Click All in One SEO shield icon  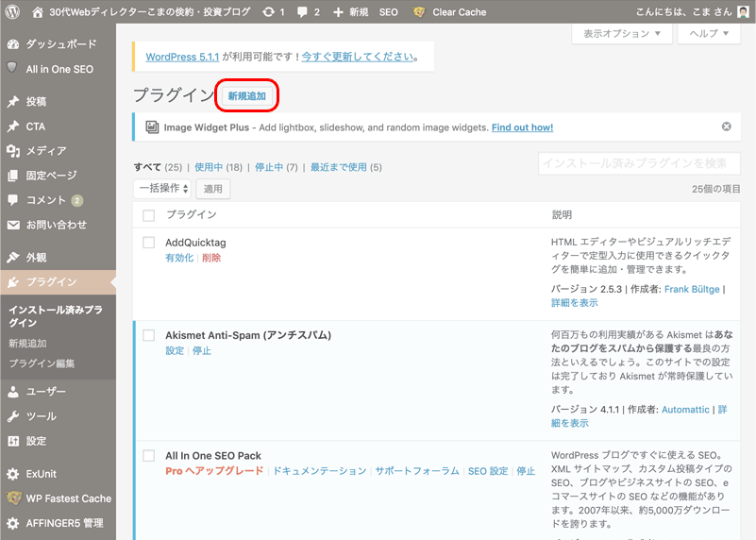(x=12, y=68)
